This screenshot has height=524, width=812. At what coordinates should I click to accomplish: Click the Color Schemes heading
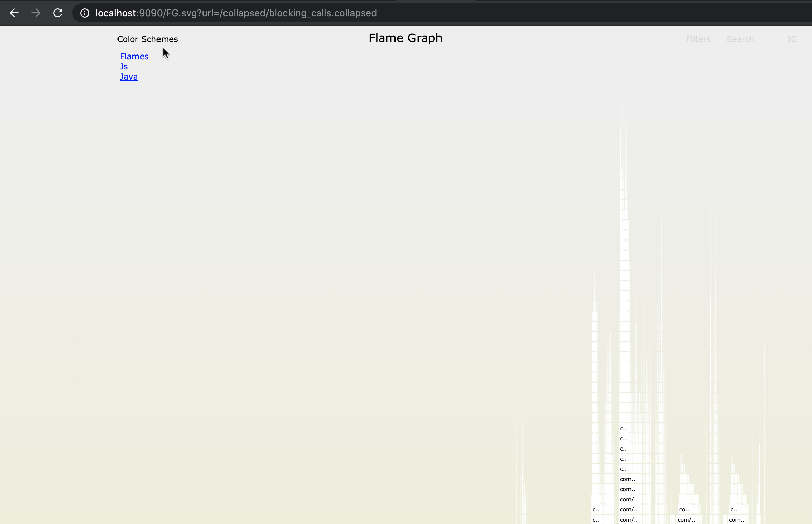click(147, 39)
